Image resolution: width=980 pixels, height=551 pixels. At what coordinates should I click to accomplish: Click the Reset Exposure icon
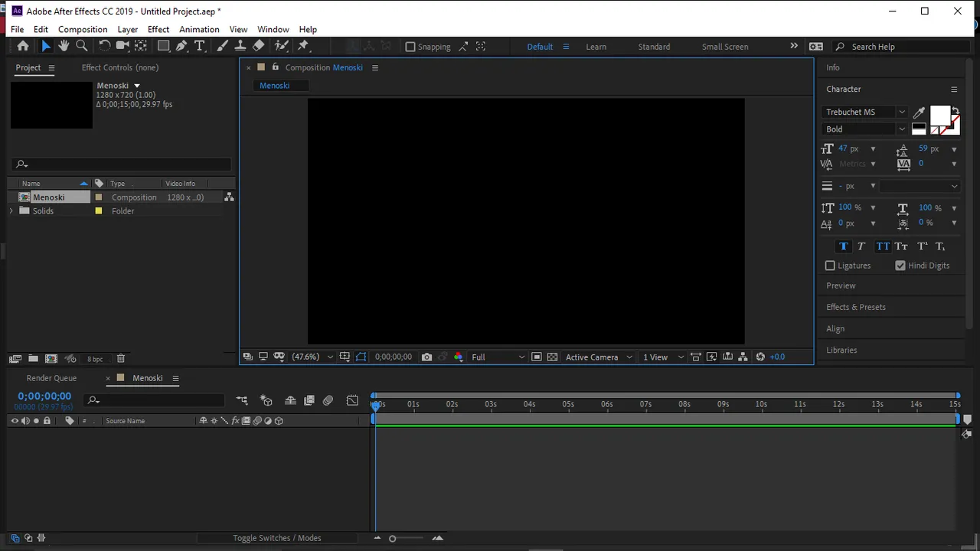[760, 357]
